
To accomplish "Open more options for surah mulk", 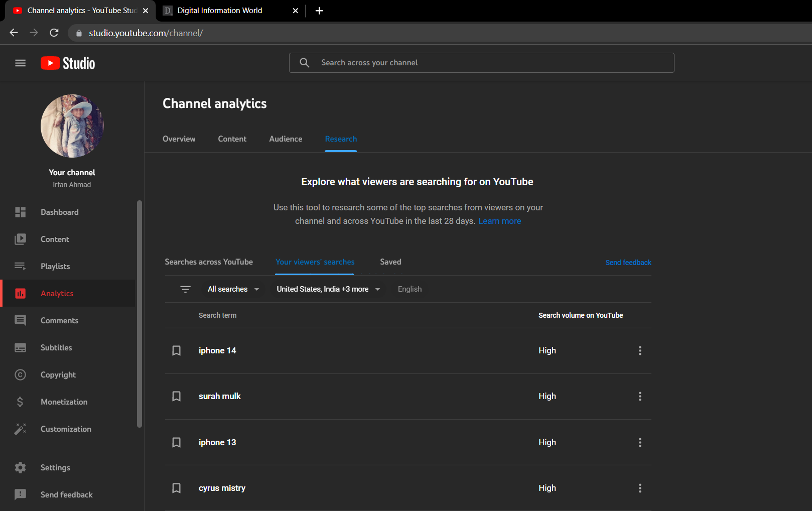I will pyautogui.click(x=640, y=397).
